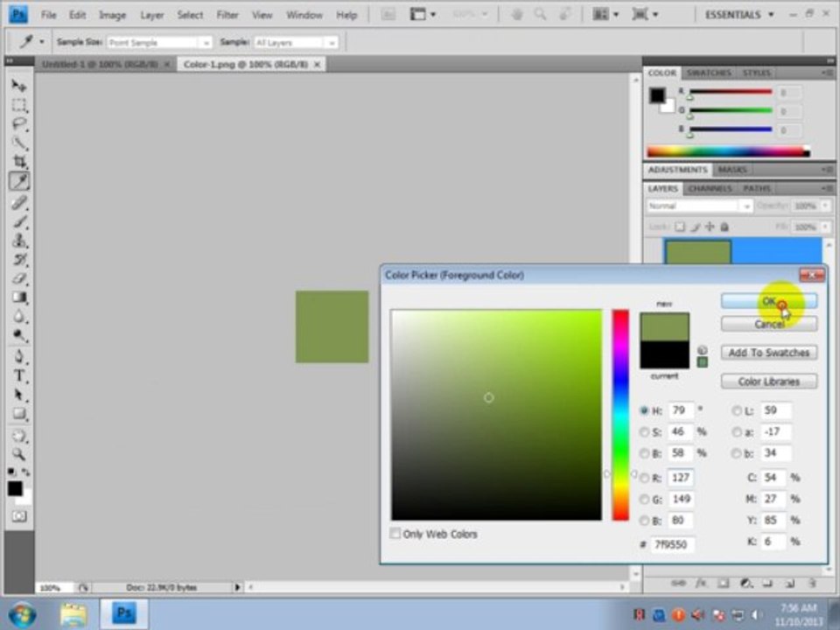Viewport: 840px width, 630px height.
Task: Click Add To Swatches button
Action: 769,353
